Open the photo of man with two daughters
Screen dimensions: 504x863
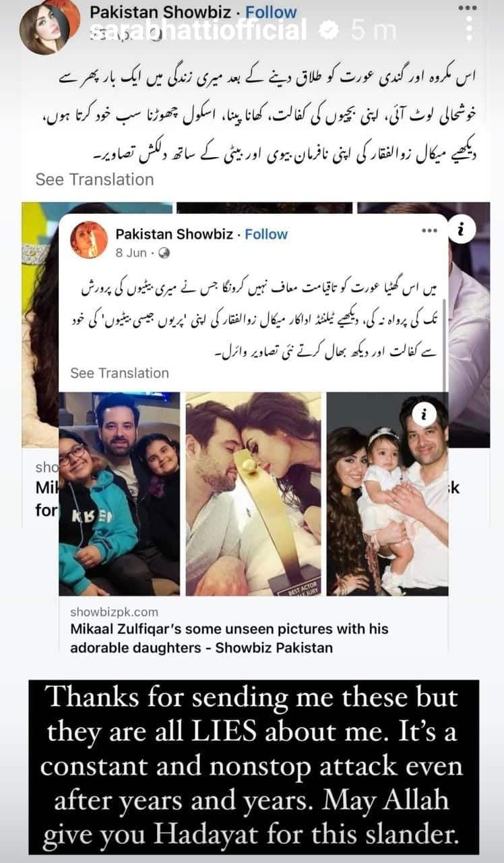click(x=119, y=494)
